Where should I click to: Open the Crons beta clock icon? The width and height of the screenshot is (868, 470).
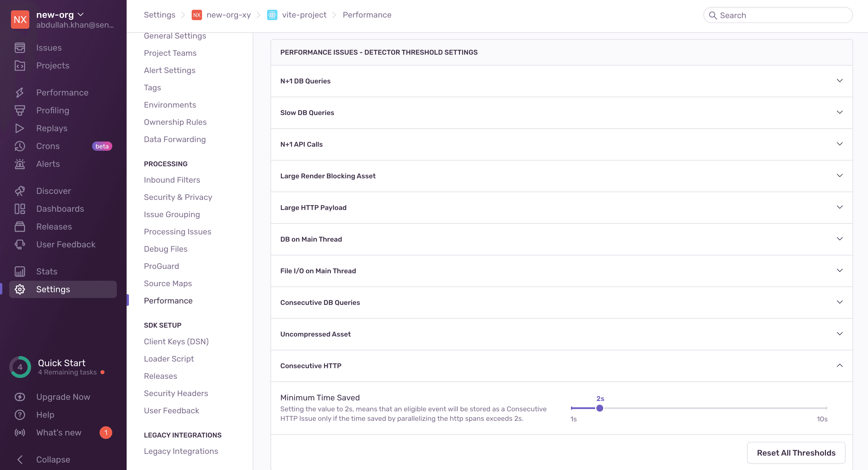pos(20,146)
